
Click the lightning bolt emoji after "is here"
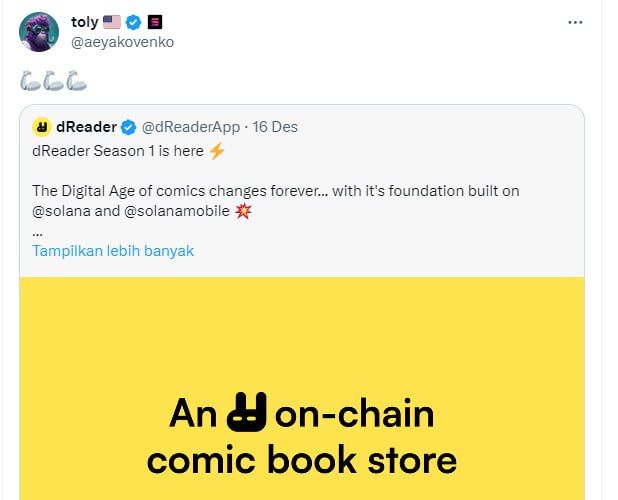point(217,151)
